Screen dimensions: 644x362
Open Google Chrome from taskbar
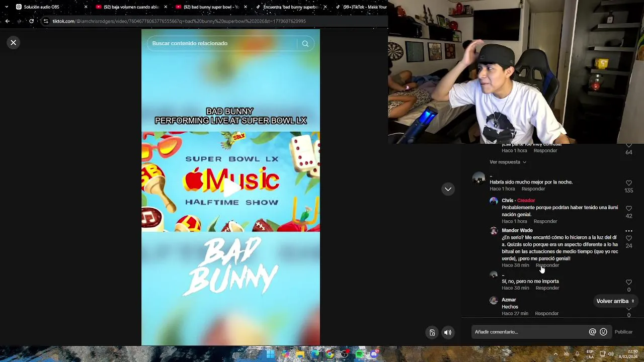[330, 354]
